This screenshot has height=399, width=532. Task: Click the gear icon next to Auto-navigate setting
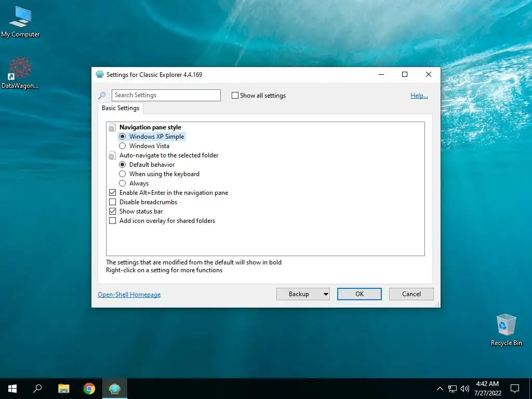112,156
